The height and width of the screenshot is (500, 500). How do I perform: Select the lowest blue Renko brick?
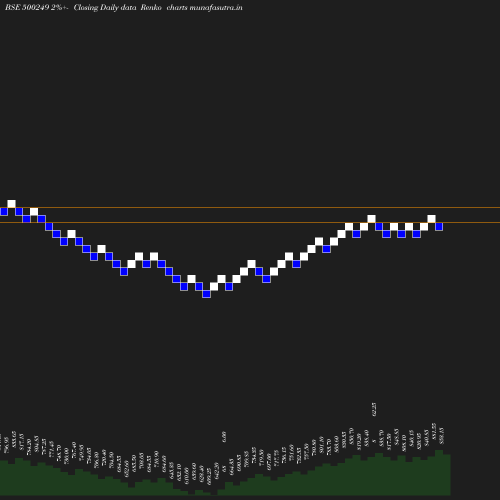206,294
